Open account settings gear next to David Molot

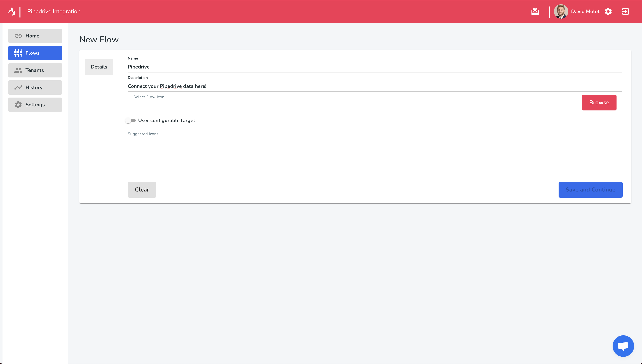click(x=608, y=11)
